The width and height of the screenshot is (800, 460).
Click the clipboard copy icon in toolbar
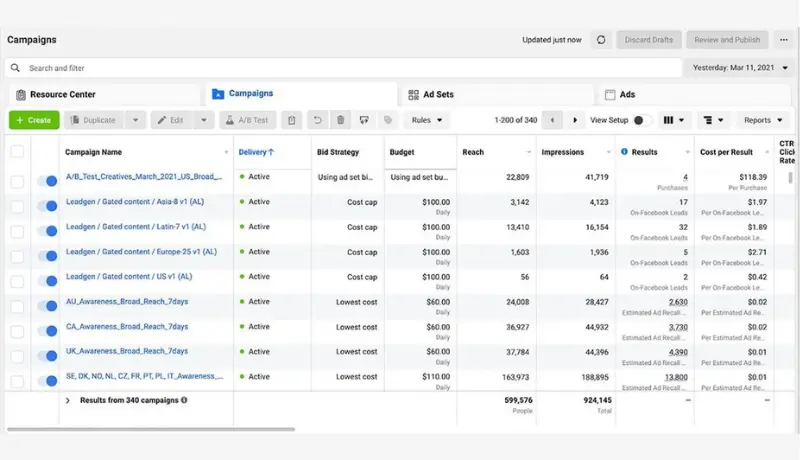coord(291,120)
